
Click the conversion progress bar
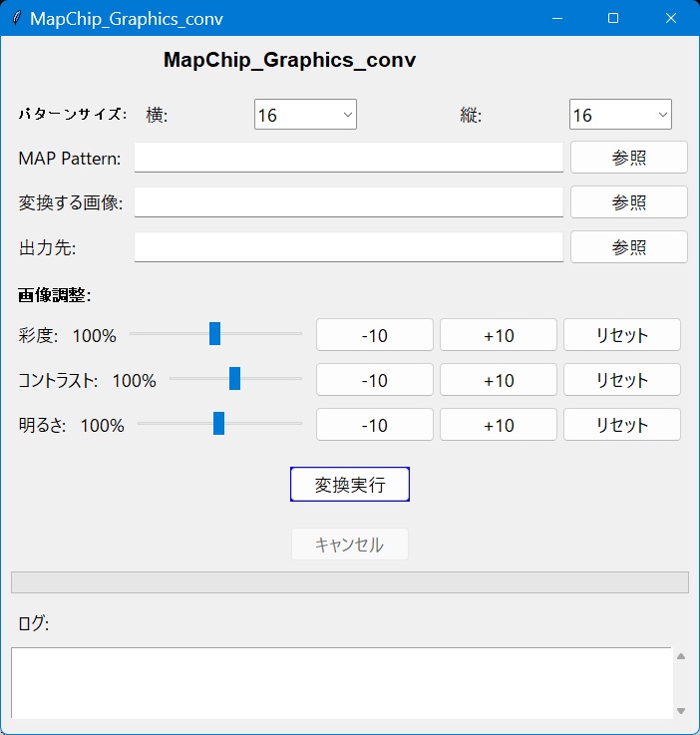pyautogui.click(x=350, y=582)
